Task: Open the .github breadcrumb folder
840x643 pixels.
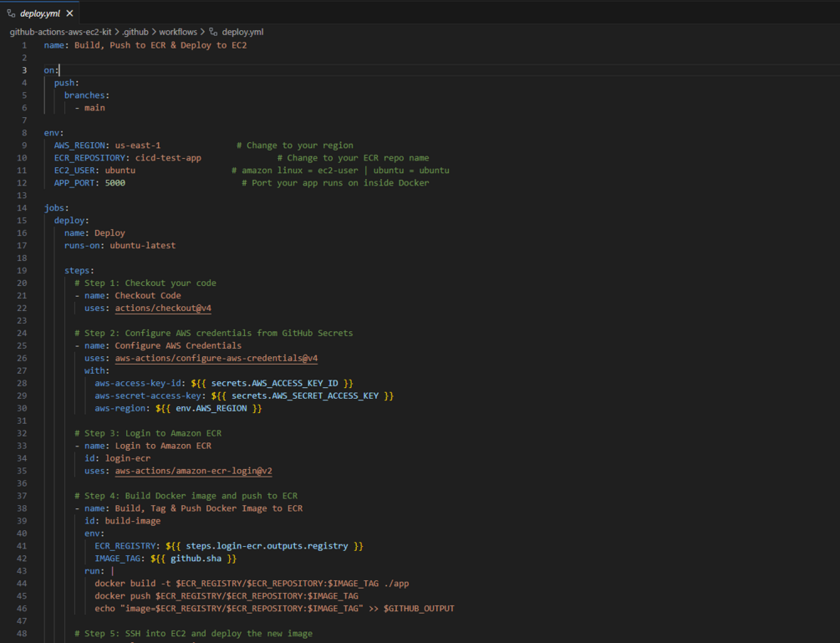Action: coord(135,32)
